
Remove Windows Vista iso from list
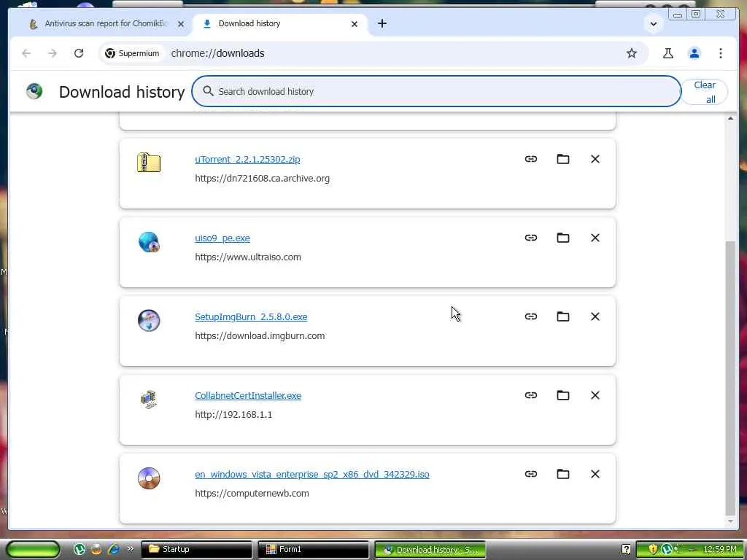coord(595,474)
